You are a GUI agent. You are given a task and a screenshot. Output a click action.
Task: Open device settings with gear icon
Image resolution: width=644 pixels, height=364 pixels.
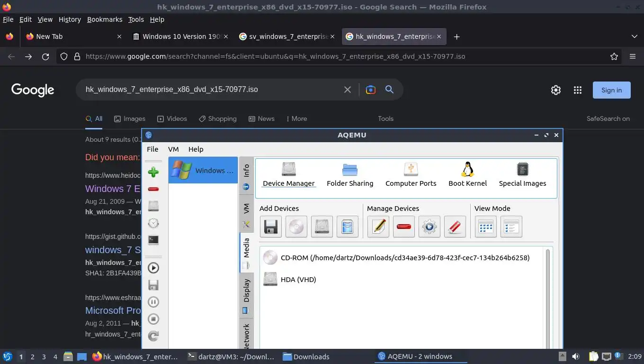point(429,227)
